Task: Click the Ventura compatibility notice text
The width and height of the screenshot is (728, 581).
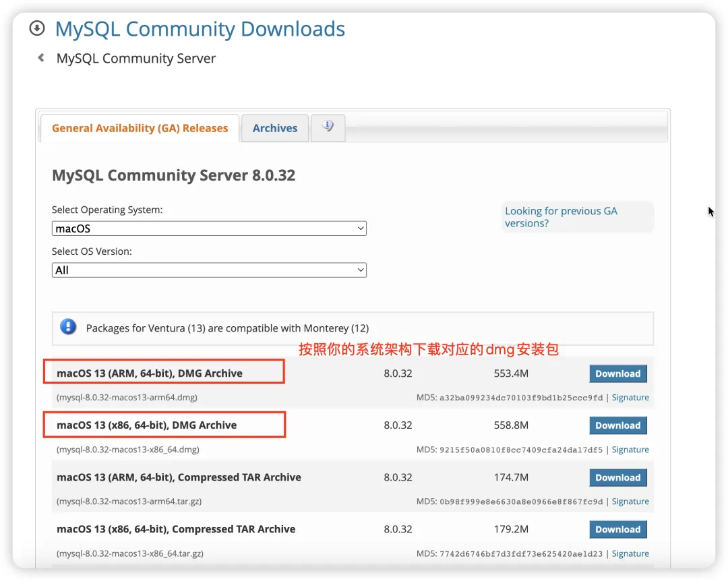Action: pyautogui.click(x=228, y=328)
